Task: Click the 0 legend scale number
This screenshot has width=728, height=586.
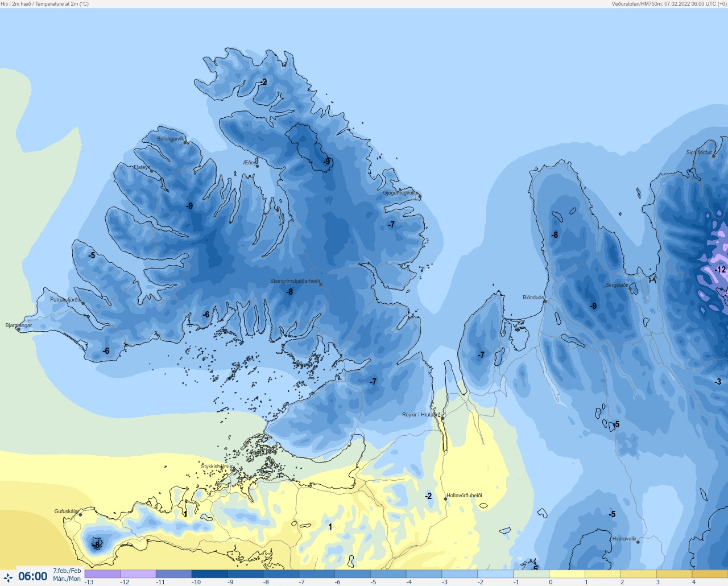Action: point(551,582)
